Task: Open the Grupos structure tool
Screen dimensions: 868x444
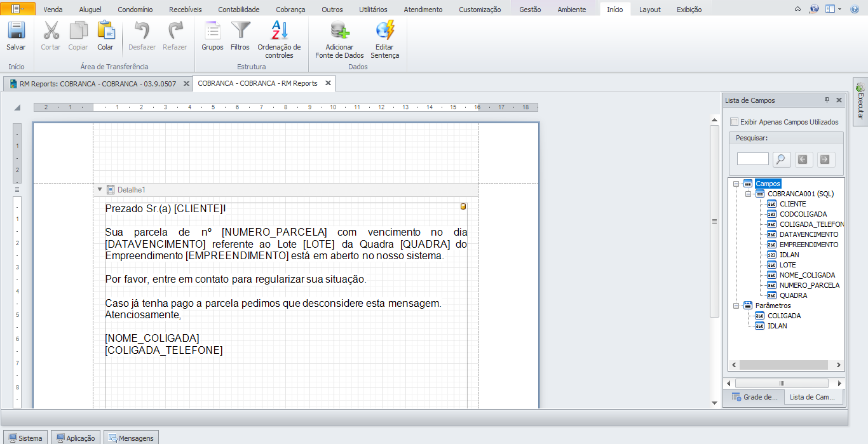Action: point(212,36)
